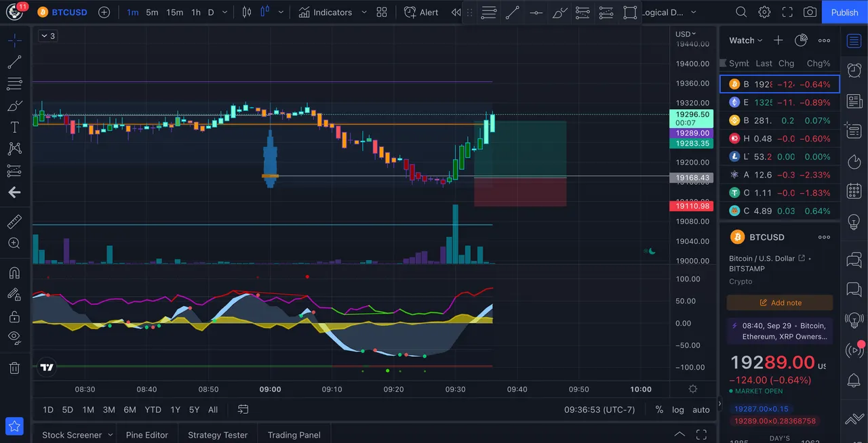Click the back arrow in left toolbar
Viewport: 868px width, 443px height.
pos(14,192)
